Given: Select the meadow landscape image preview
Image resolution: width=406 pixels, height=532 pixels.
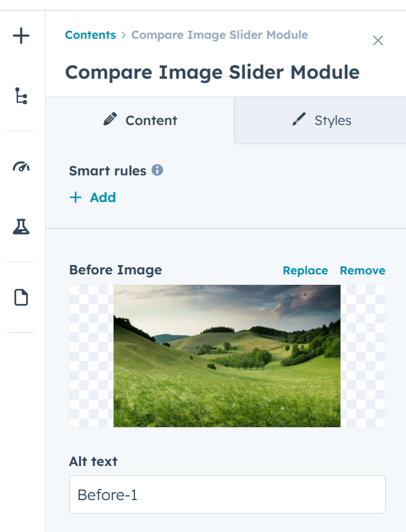Looking at the screenshot, I should click(227, 356).
